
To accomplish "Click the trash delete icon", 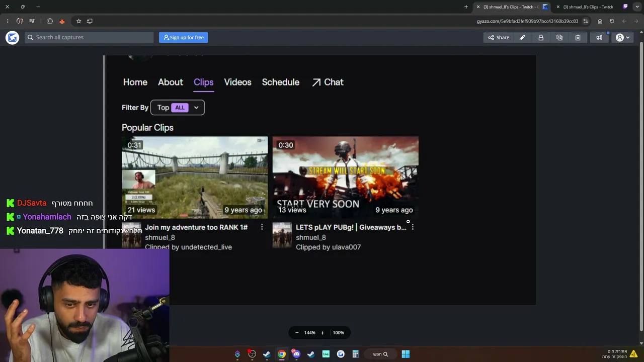I will pos(578,38).
